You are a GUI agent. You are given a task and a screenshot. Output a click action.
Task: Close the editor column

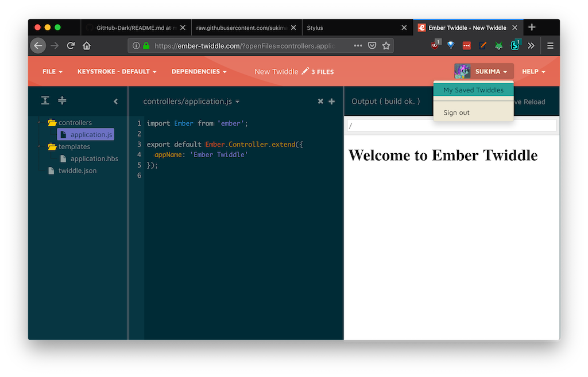pyautogui.click(x=320, y=101)
